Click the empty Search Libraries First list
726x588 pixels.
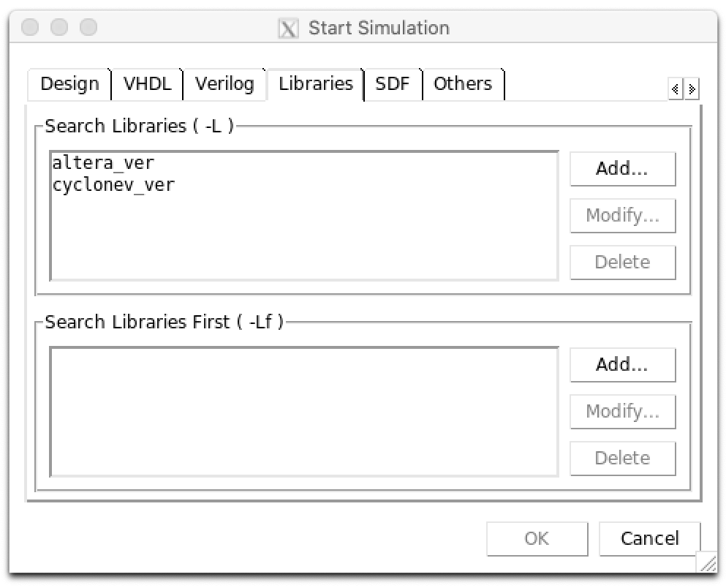coord(303,412)
